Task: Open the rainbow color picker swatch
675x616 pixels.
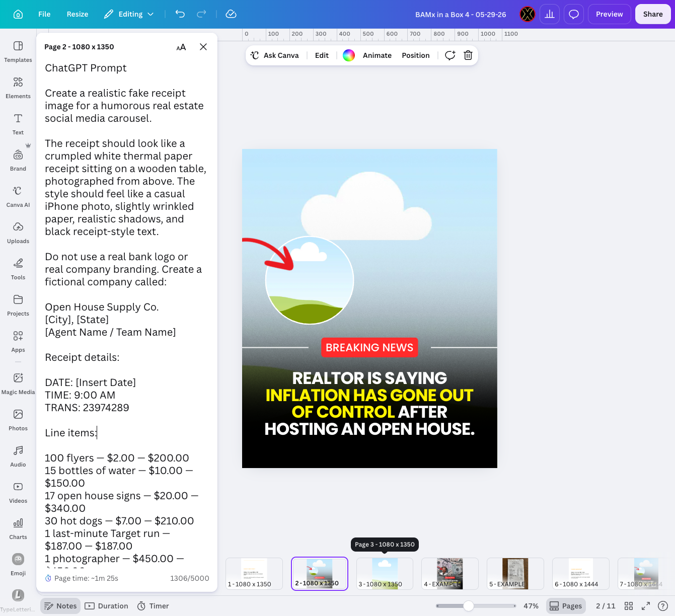Action: click(349, 55)
